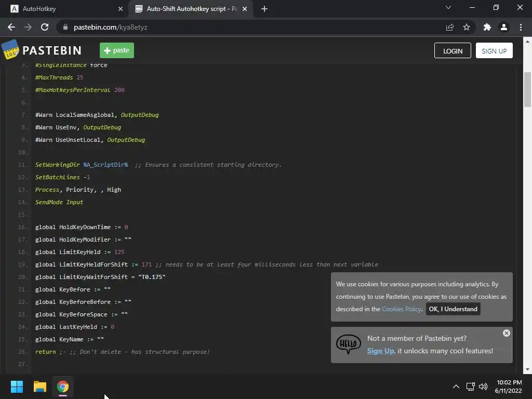The width and height of the screenshot is (532, 399).
Task: Click the SetBatchLines -1 line
Action: (x=62, y=177)
